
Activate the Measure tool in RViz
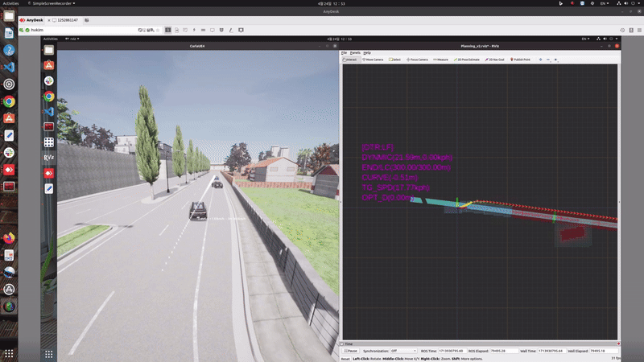(440, 60)
